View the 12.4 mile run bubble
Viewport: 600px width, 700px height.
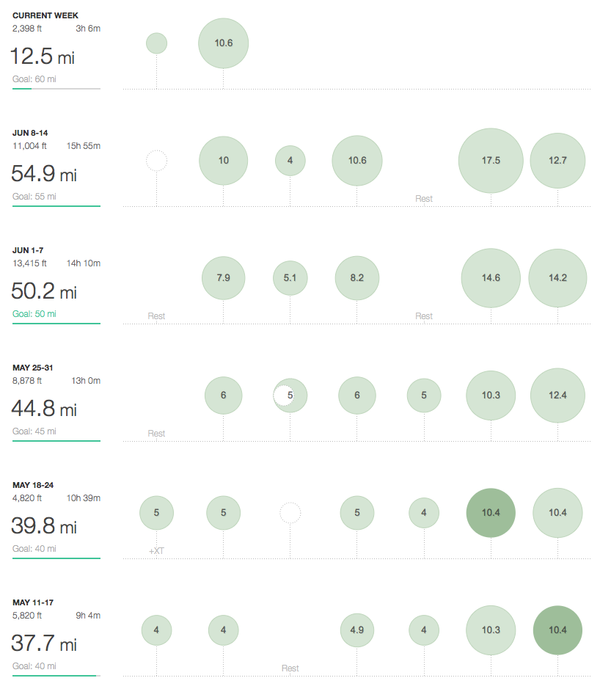[557, 395]
